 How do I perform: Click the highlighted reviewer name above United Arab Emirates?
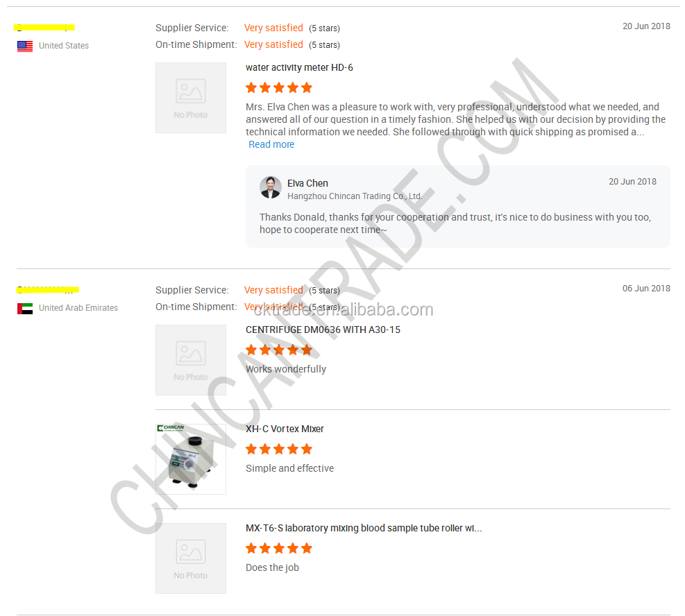click(48, 289)
